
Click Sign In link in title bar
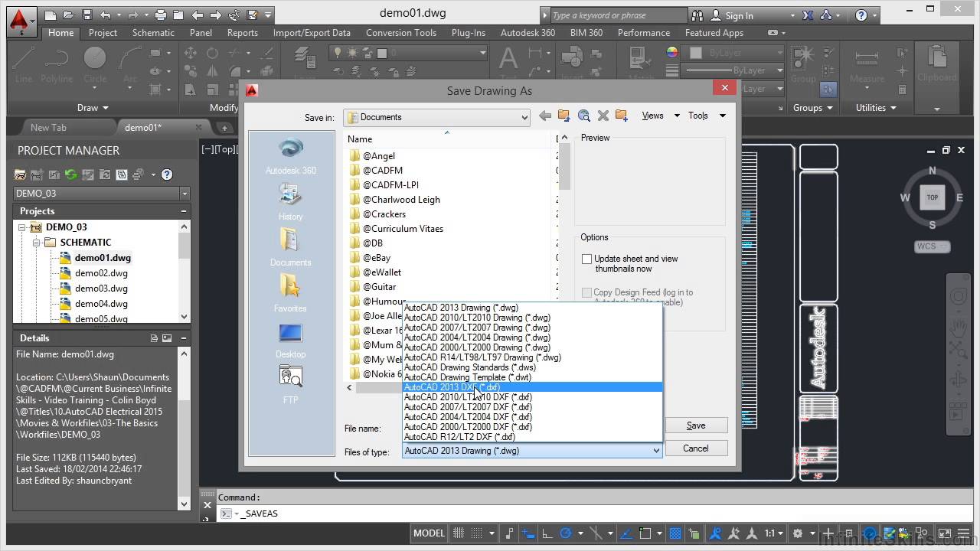tap(739, 15)
